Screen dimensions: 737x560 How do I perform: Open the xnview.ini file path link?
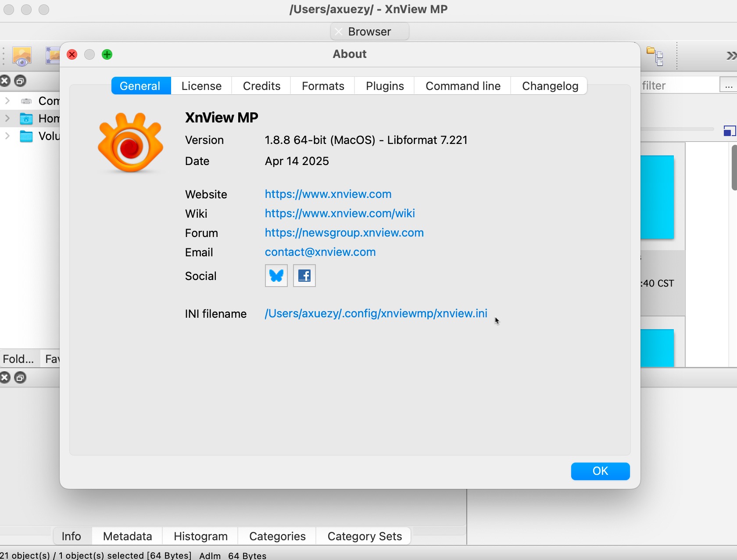point(376,313)
